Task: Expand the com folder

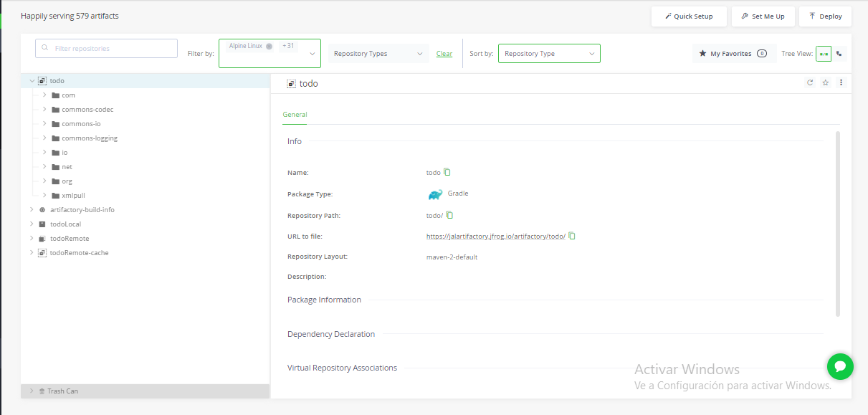Action: click(44, 95)
